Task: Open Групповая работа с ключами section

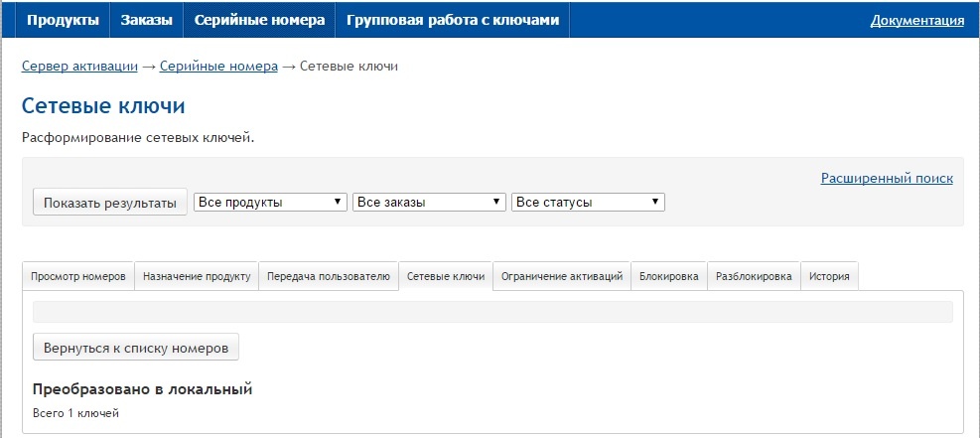Action: [453, 20]
